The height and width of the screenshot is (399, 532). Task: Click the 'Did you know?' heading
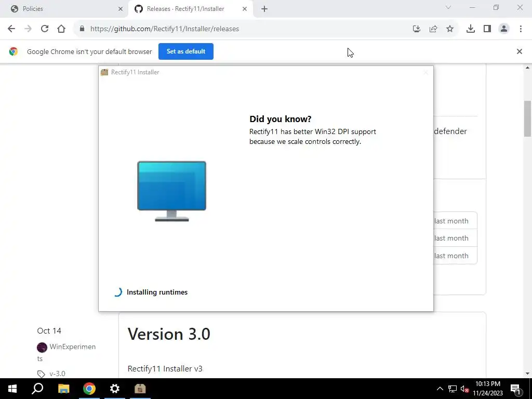click(x=280, y=119)
